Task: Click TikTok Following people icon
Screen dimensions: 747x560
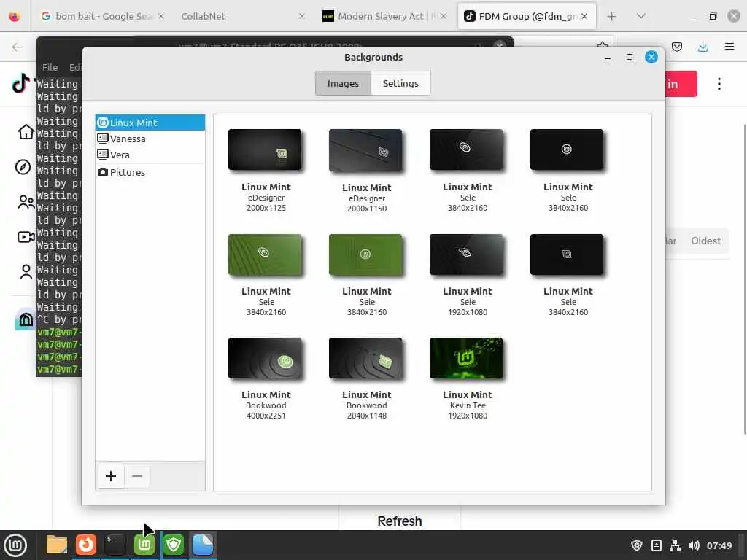Action: (x=26, y=202)
